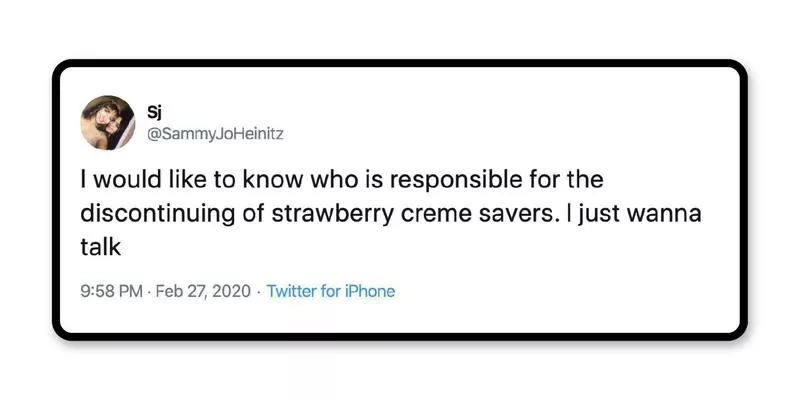Click the Sj profile avatar photo
This screenshot has height=400, width=800.
pyautogui.click(x=108, y=123)
